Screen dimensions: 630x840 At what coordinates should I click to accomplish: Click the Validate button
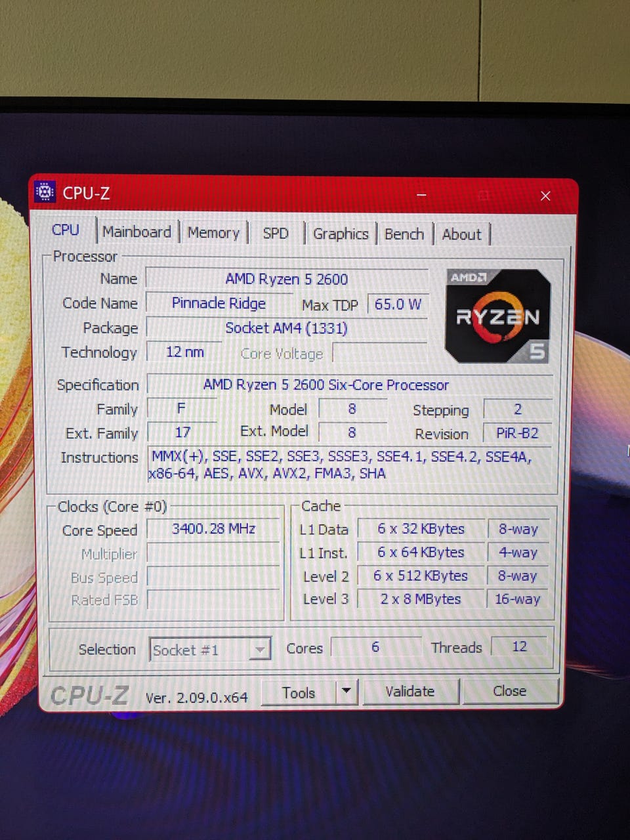409,692
